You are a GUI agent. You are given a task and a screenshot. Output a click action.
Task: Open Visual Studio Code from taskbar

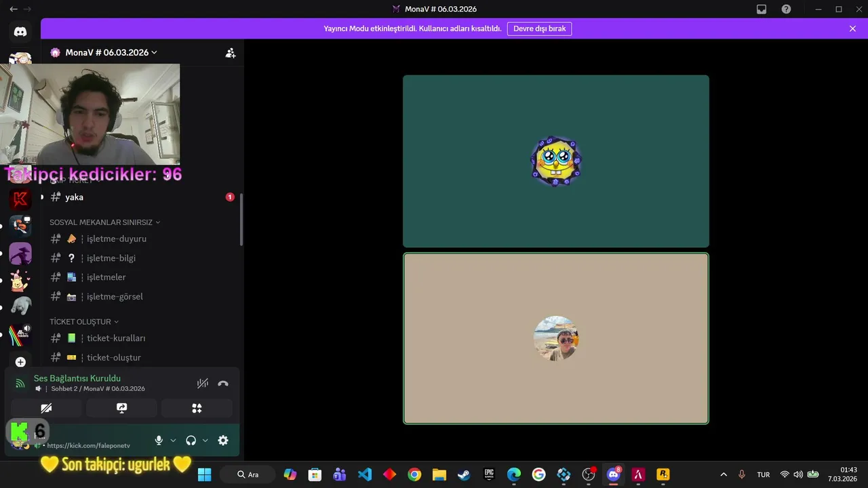pyautogui.click(x=365, y=474)
